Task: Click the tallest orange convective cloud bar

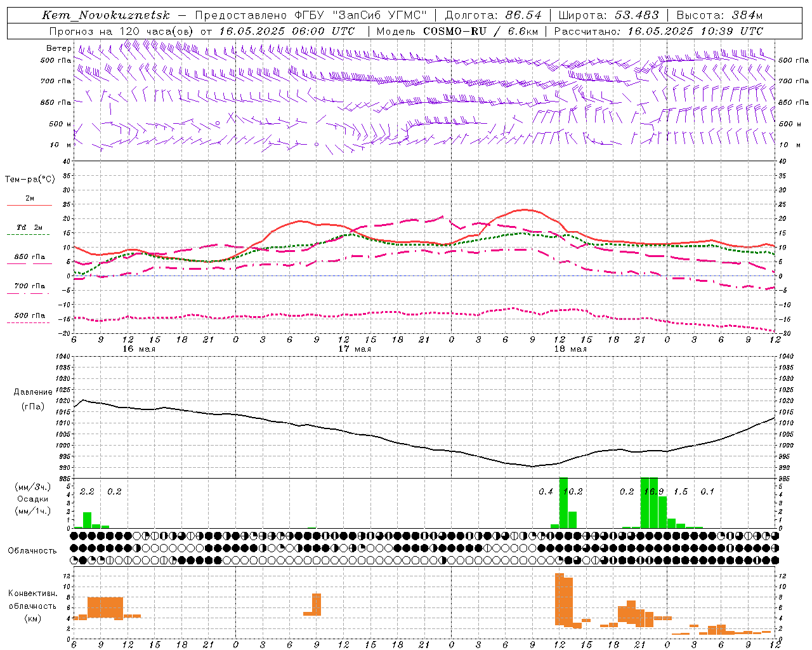Action: (559, 599)
